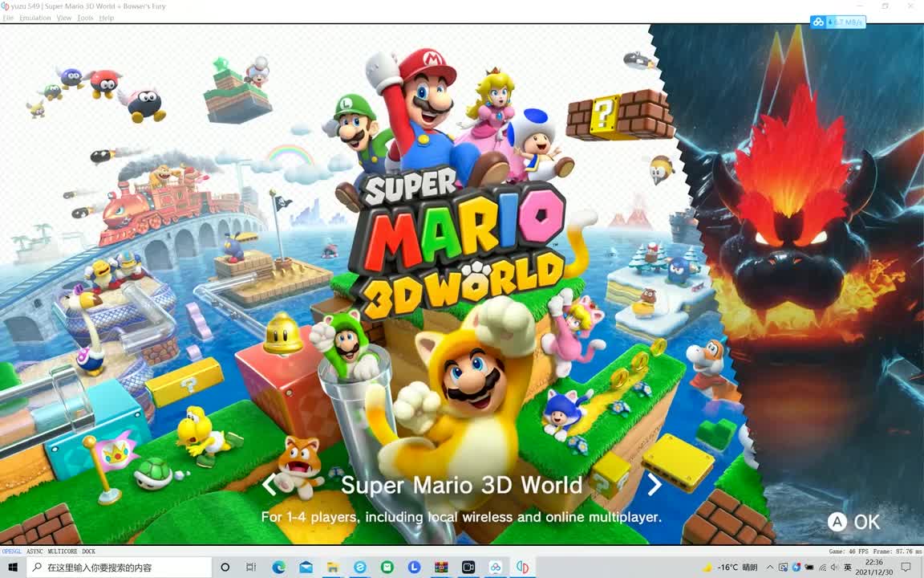Confirm selection with the A OK button
Screen dimensions: 924x578
pyautogui.click(x=853, y=522)
